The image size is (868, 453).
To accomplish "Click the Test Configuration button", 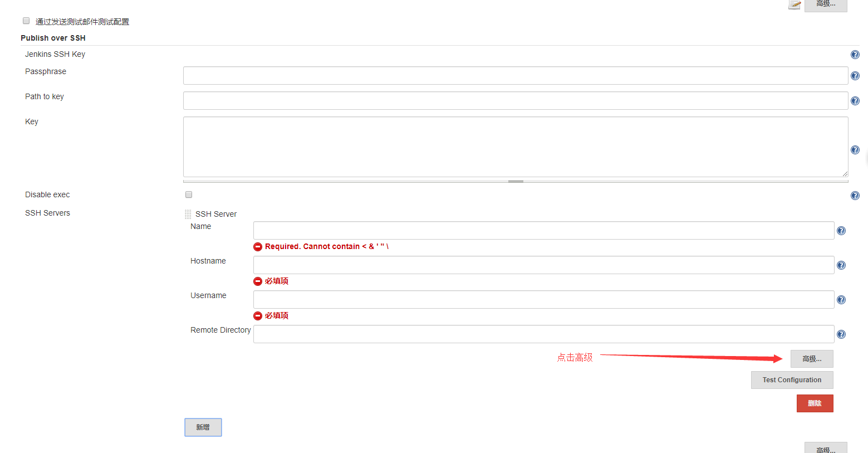I will coord(792,379).
